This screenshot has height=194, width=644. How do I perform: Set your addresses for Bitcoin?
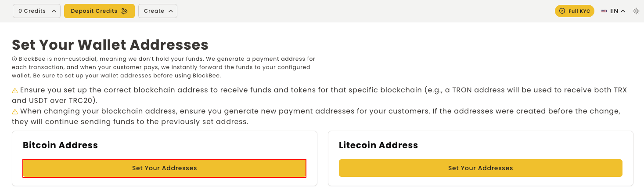pyautogui.click(x=164, y=168)
